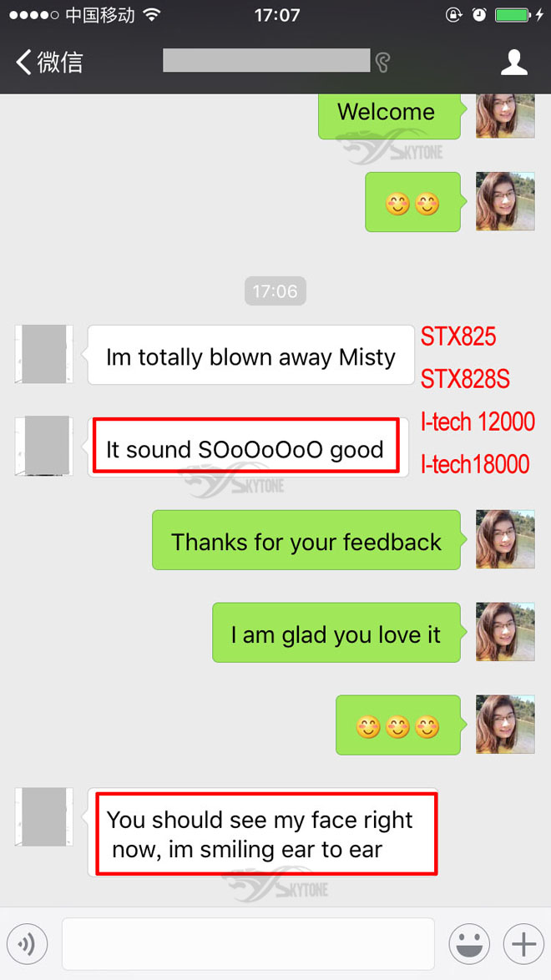This screenshot has height=980, width=551.
Task: Tap the voice message icon
Action: [27, 944]
